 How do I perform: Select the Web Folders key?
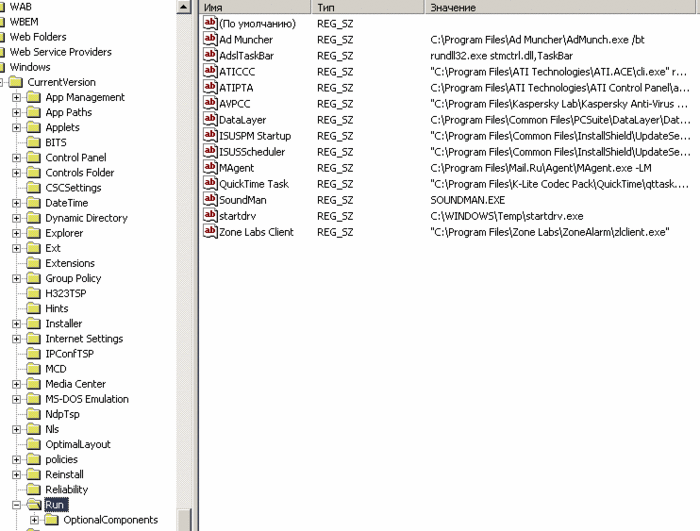(x=38, y=37)
